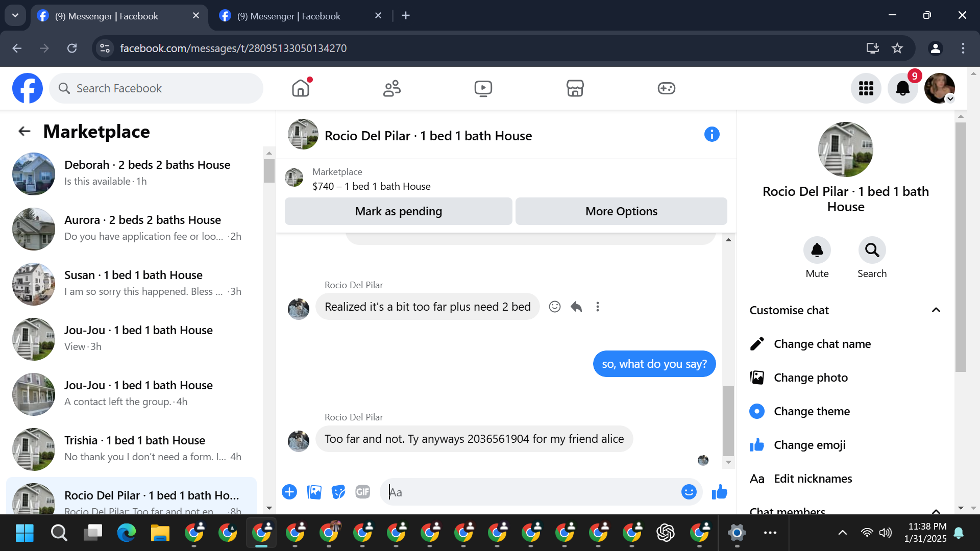The width and height of the screenshot is (980, 551).
Task: Click the message thread scrollbar thumb
Action: pos(728,421)
